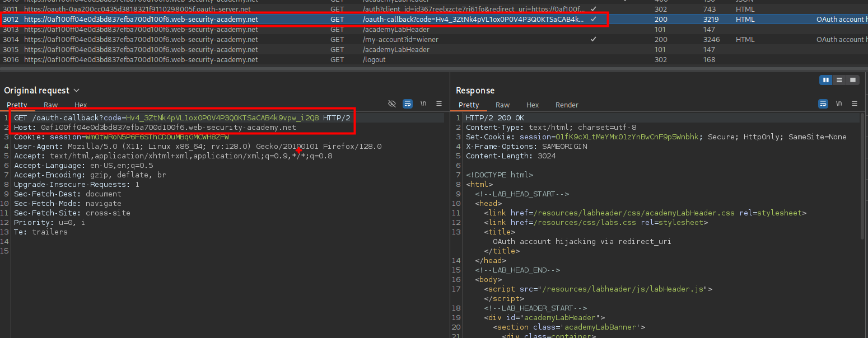This screenshot has width=868, height=338.
Task: Open the Raw tab in request panel
Action: click(51, 105)
